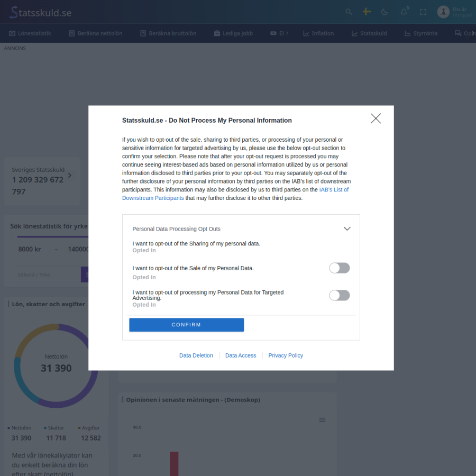Click the Sveriges Statsskuld value 1 209 329 672

[38, 180]
